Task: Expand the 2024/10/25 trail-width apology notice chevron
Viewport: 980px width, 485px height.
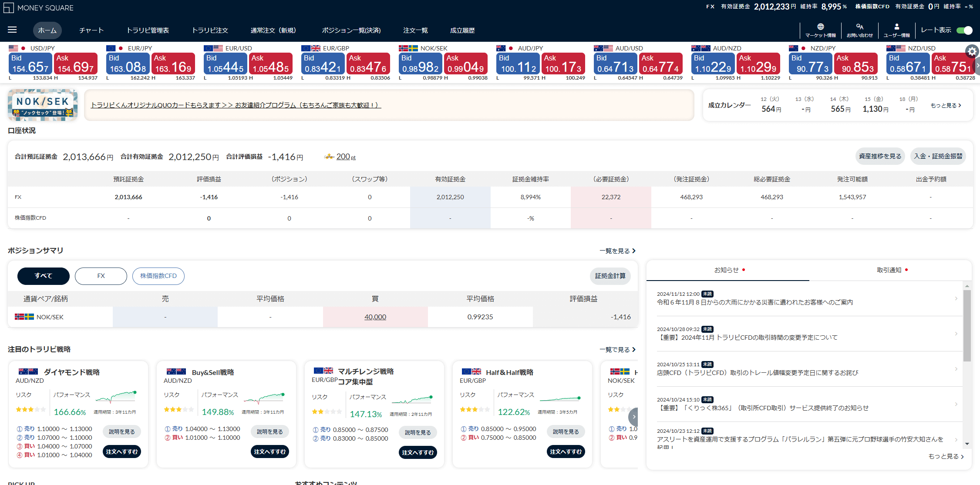Action: [956, 369]
